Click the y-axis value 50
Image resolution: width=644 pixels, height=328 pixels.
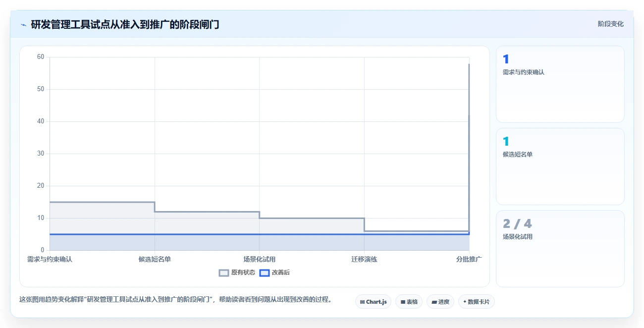[x=41, y=89]
